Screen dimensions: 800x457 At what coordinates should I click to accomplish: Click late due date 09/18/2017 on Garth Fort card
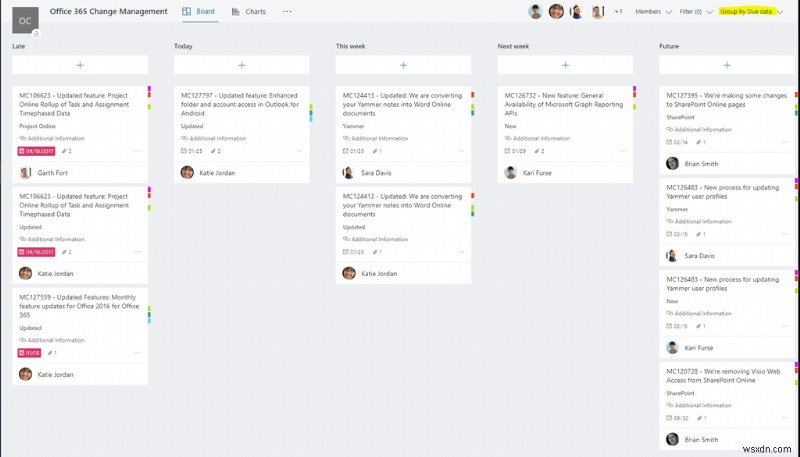(36, 151)
